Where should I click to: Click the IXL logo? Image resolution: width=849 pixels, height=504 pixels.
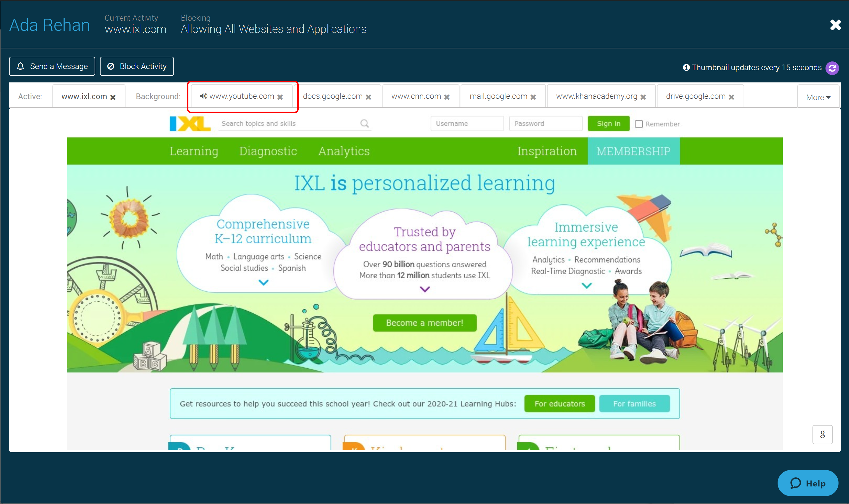pyautogui.click(x=190, y=124)
